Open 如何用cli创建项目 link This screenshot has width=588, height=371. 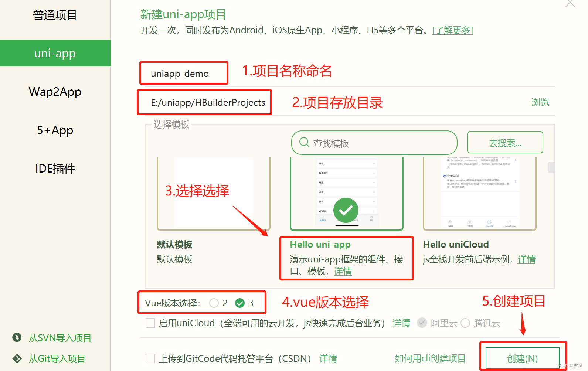430,358
